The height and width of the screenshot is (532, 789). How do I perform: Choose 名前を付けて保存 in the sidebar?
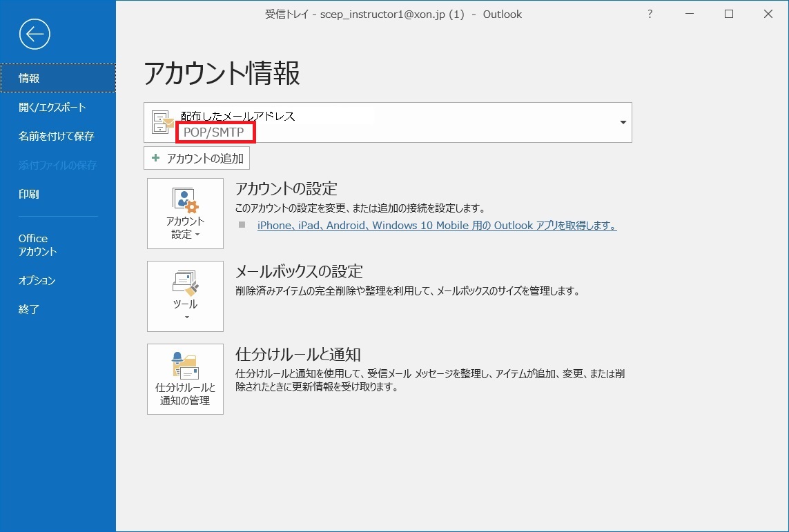[57, 137]
